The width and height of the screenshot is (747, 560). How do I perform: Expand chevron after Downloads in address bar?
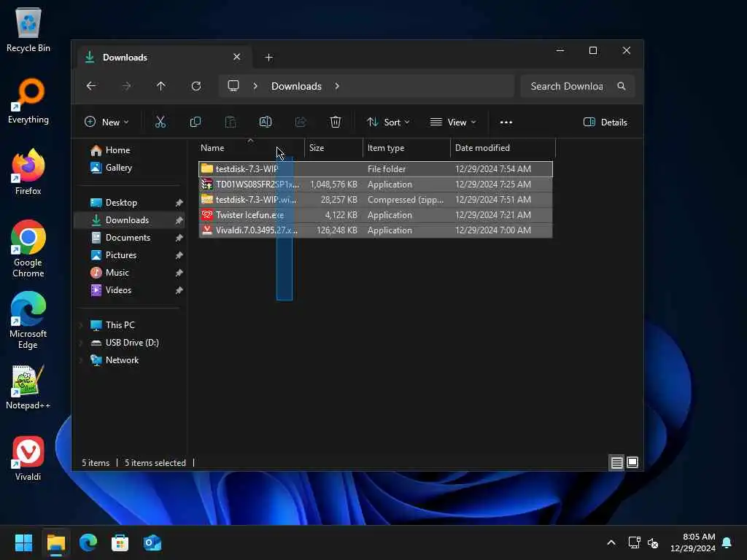337,86
